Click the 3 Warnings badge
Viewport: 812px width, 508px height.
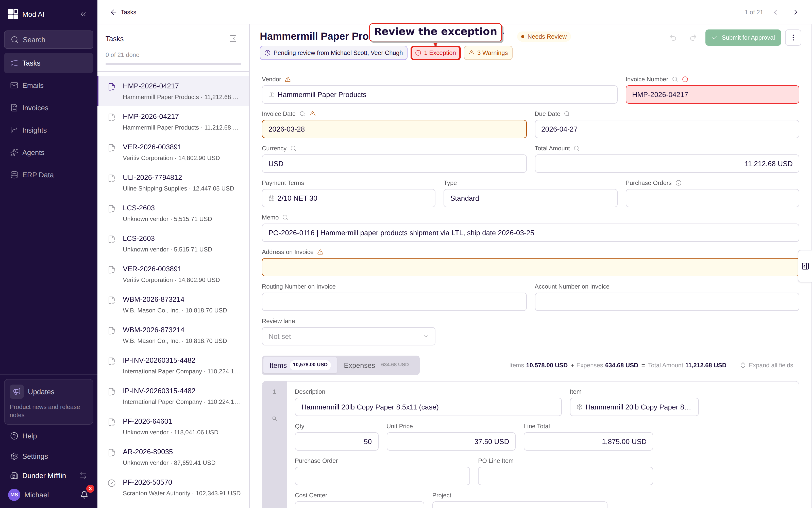[x=488, y=53]
